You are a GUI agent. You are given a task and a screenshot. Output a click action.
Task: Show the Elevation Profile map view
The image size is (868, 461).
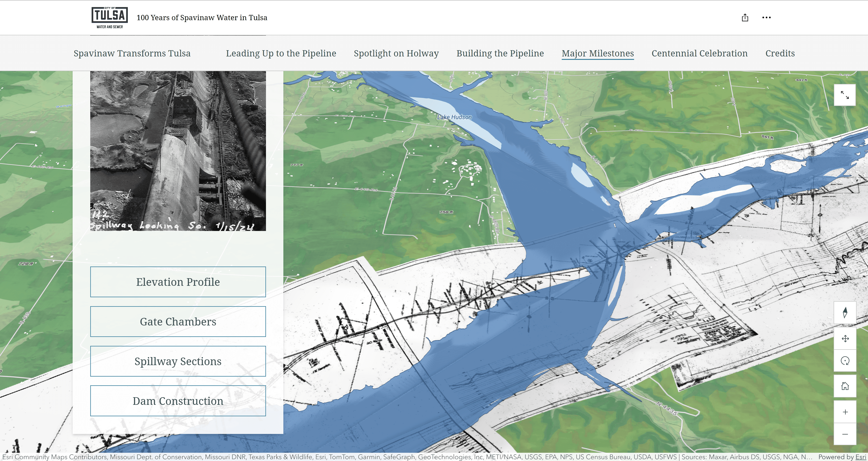[x=178, y=282]
